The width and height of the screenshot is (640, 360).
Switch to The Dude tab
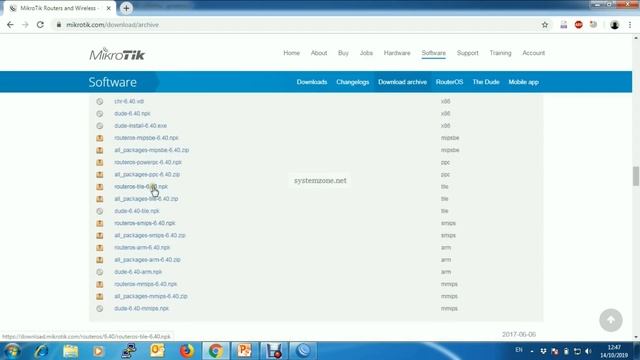(486, 82)
